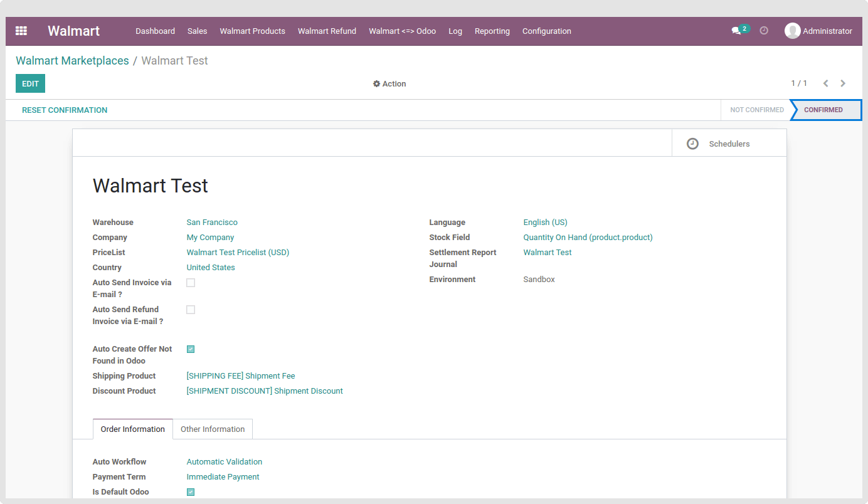868x504 pixels.
Task: Open Walmart Test settlement journal link
Action: [x=548, y=253]
